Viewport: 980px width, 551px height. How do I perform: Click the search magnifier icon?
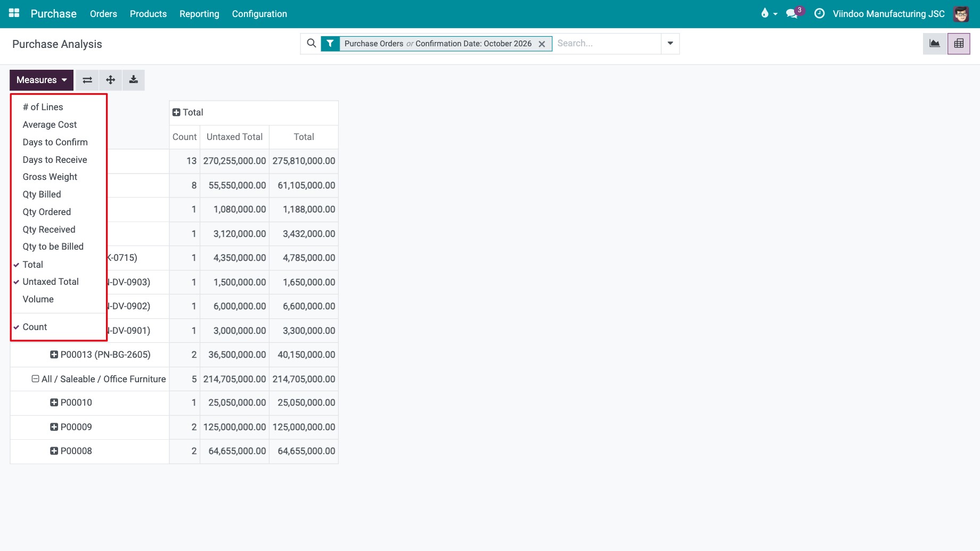pos(312,43)
